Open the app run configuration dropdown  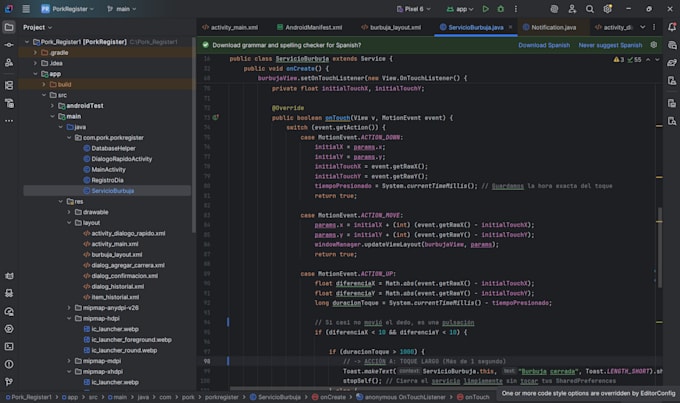[461, 9]
